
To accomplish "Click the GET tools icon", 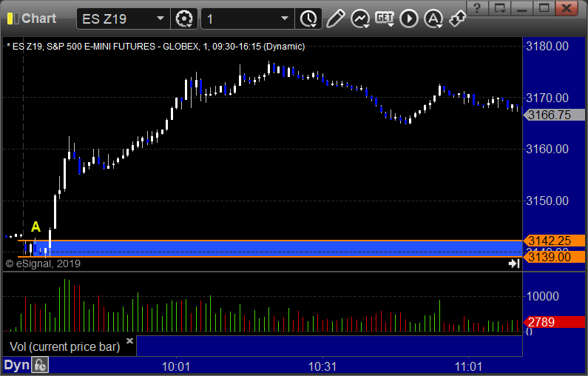I will coord(384,19).
